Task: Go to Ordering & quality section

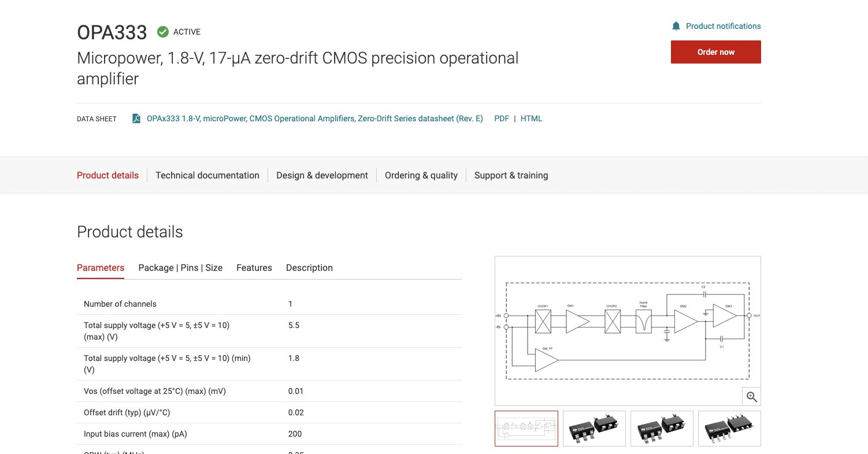Action: tap(421, 176)
